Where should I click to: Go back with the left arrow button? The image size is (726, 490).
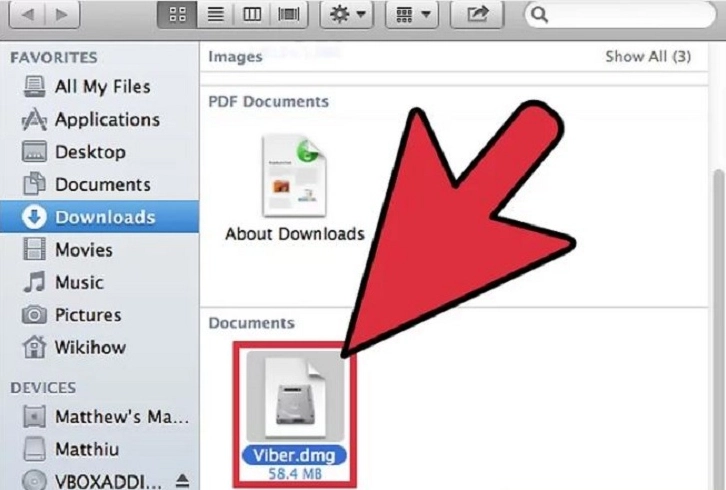(x=27, y=15)
